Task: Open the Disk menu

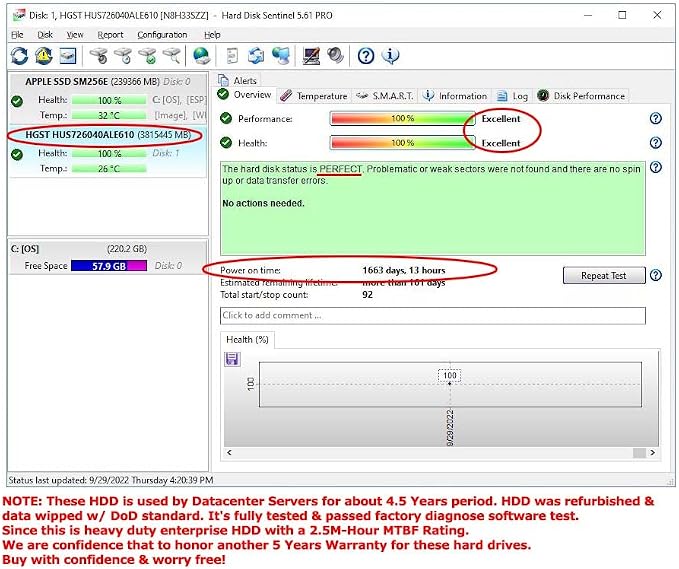Action: (x=45, y=35)
